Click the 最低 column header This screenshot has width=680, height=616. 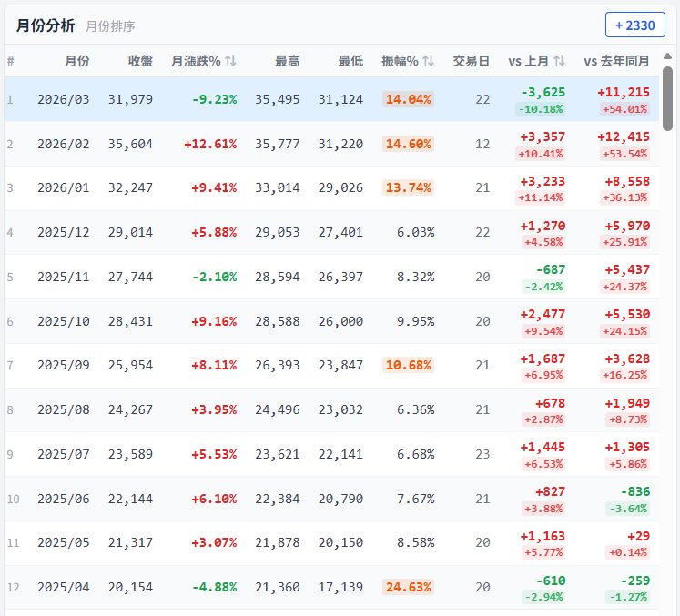350,61
